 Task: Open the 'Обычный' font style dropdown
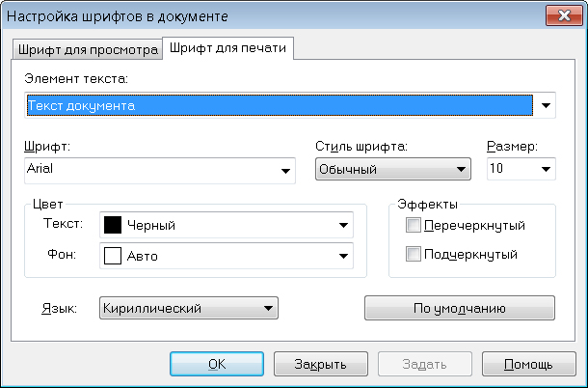(393, 169)
